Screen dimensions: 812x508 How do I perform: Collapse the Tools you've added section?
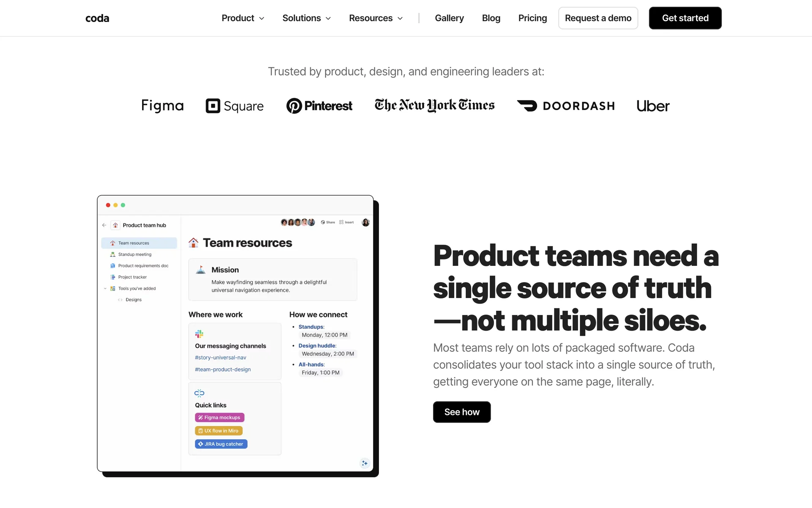click(105, 289)
